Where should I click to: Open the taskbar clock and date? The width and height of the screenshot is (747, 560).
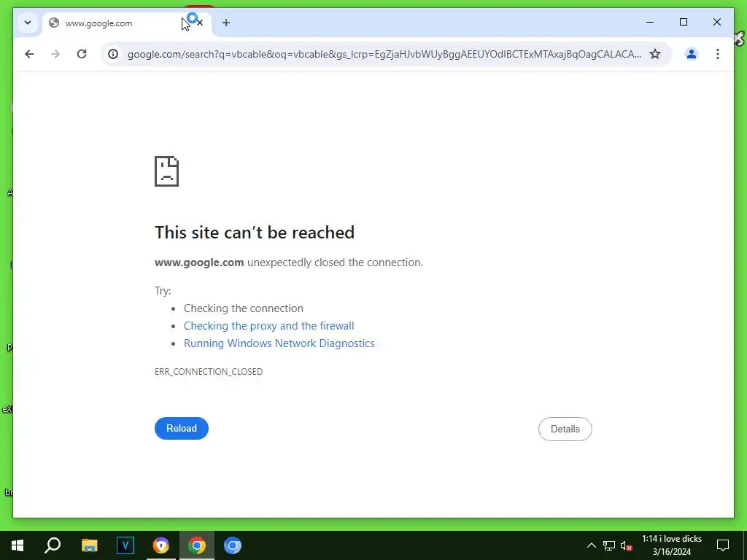click(672, 545)
